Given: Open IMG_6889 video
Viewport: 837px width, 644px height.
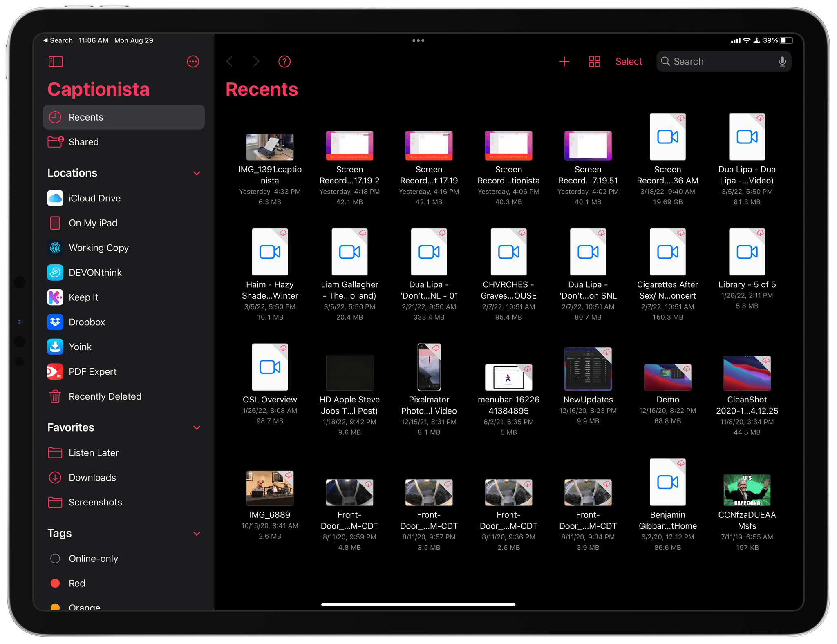Looking at the screenshot, I should pos(270,506).
